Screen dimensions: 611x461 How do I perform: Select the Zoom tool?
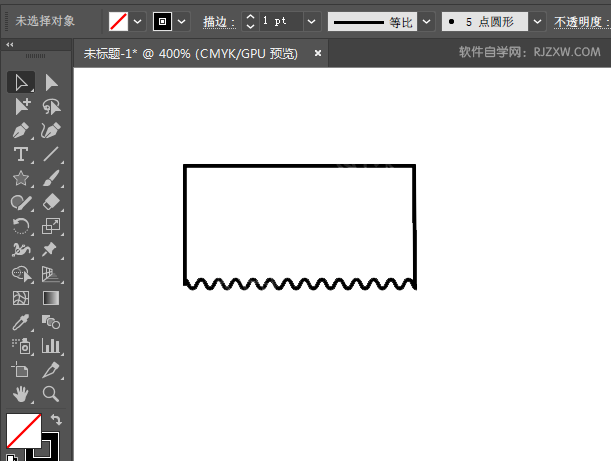51,394
